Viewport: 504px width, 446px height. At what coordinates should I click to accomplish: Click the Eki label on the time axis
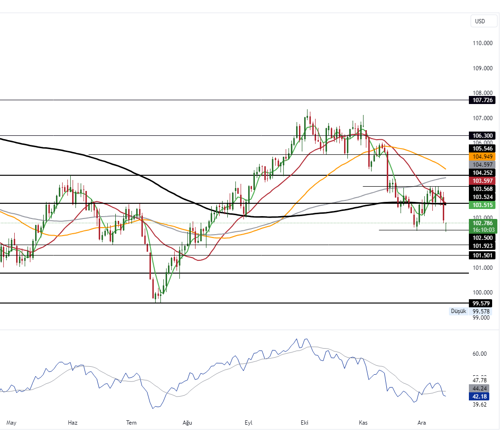(x=304, y=422)
